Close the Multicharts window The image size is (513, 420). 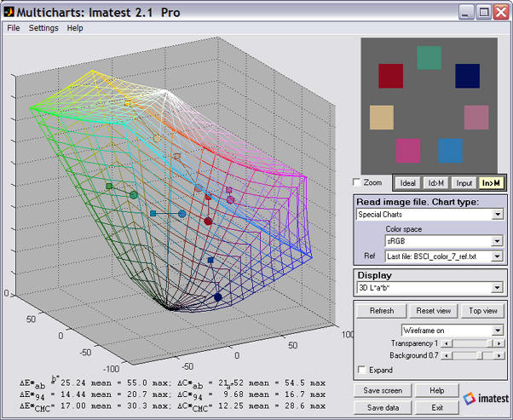coord(501,13)
